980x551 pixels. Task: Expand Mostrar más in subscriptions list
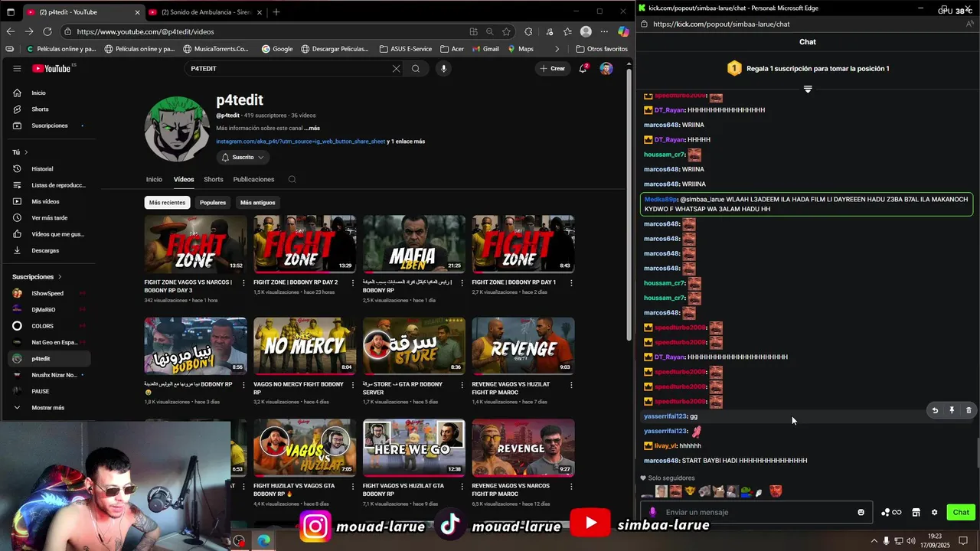click(x=46, y=408)
